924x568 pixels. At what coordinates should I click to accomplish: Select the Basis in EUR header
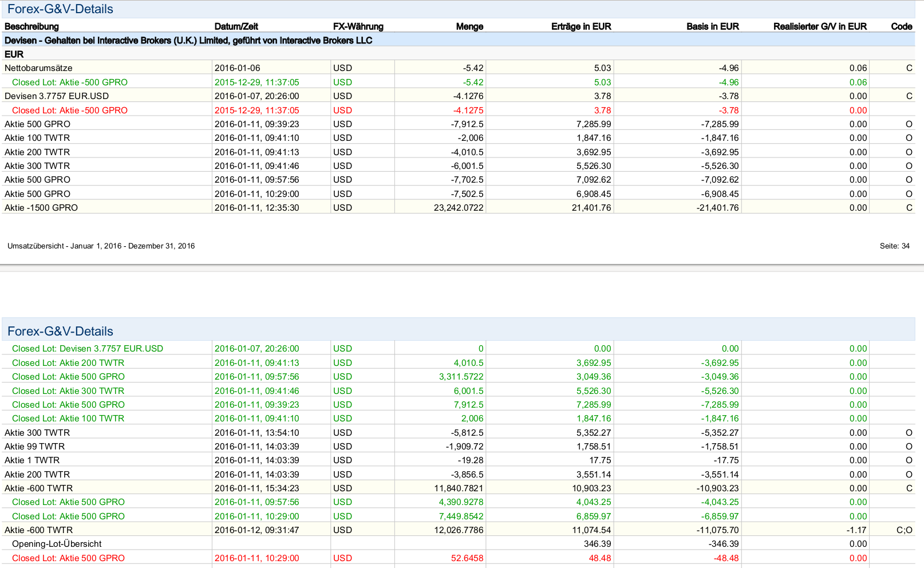712,26
